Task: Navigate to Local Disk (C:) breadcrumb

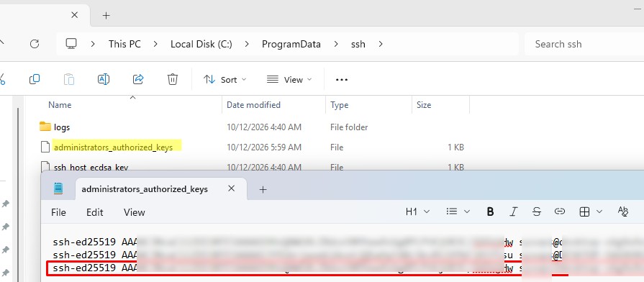Action: (x=201, y=44)
